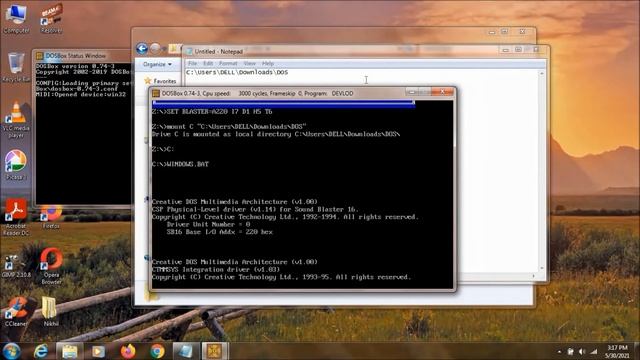Screen dimensions: 640x360
Task: Open the Windows Start menu
Action: tap(11, 351)
